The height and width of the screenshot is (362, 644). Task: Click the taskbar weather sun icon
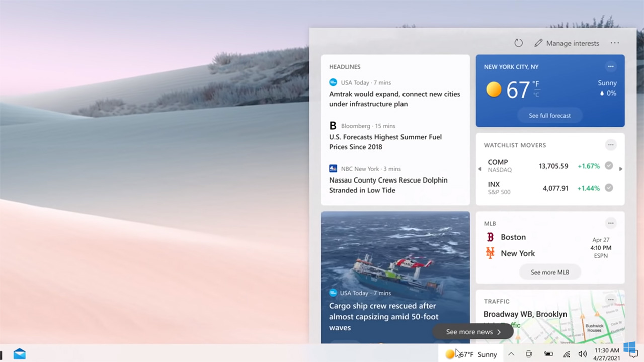450,354
